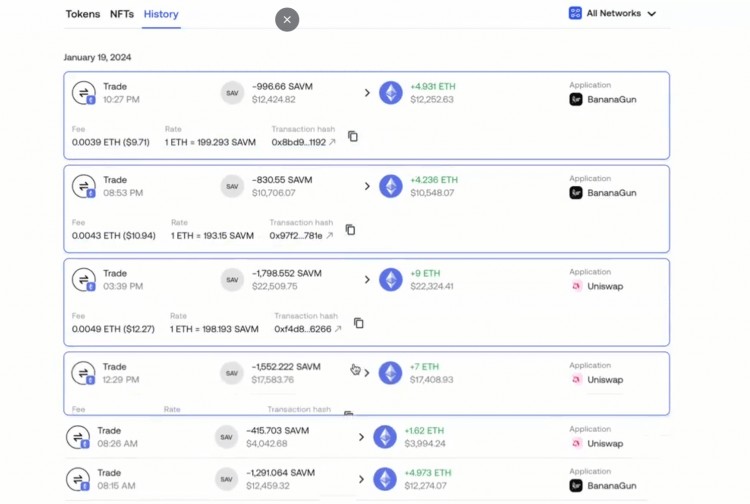Screen dimensions: 750x504
Task: Copy transaction hash 0x97f2...781e
Action: click(350, 230)
